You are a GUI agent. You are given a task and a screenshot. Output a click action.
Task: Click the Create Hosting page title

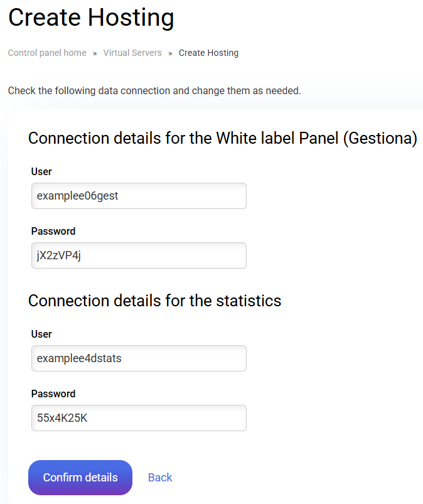91,18
